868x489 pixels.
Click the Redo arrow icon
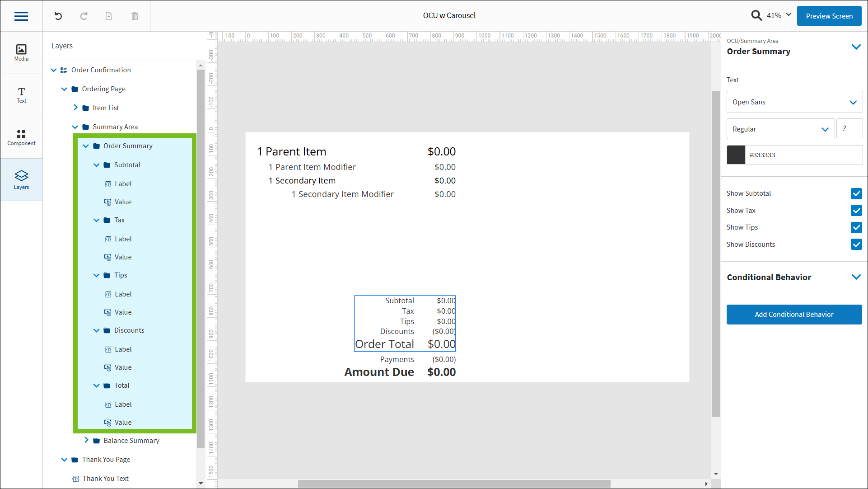pos(84,16)
